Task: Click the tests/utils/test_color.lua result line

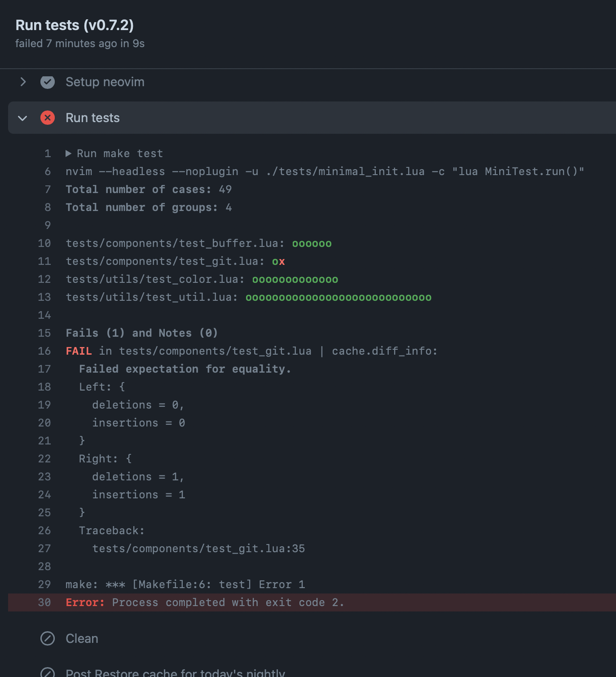Action: coord(202,279)
